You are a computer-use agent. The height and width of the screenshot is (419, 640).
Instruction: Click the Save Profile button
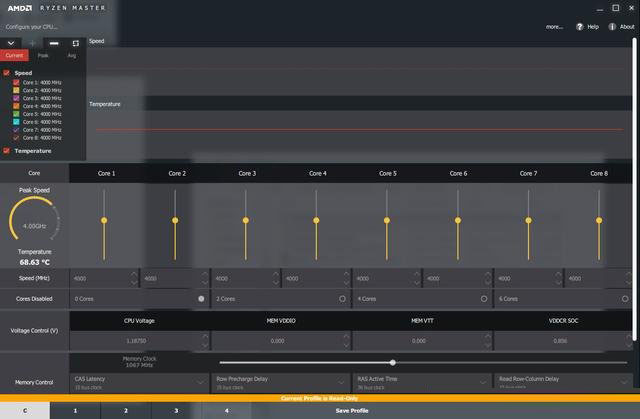(x=351, y=411)
